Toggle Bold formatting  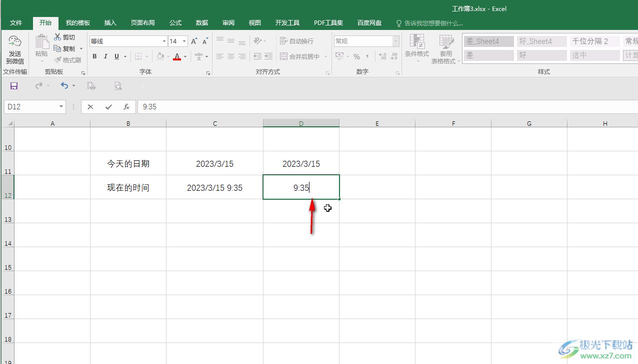pos(94,56)
